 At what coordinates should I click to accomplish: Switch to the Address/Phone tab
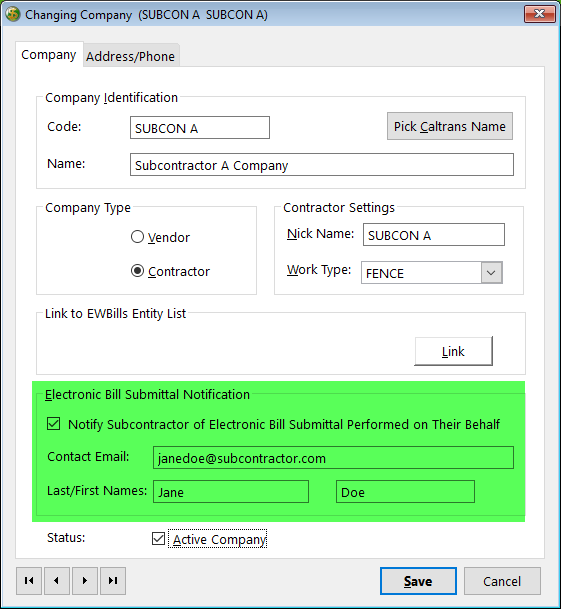pos(131,56)
